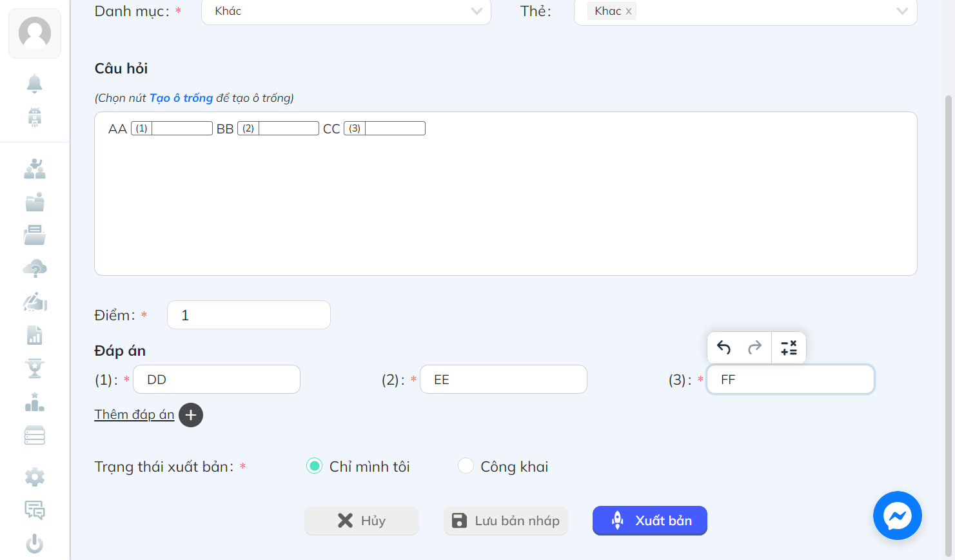Viewport: 955px width, 560px height.
Task: Open the math formula tool
Action: [x=789, y=348]
